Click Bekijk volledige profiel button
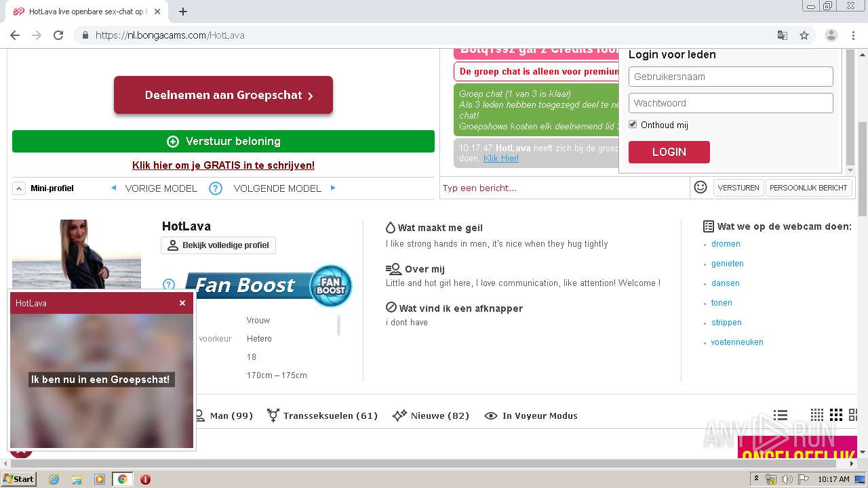The height and width of the screenshot is (488, 868). pyautogui.click(x=218, y=245)
